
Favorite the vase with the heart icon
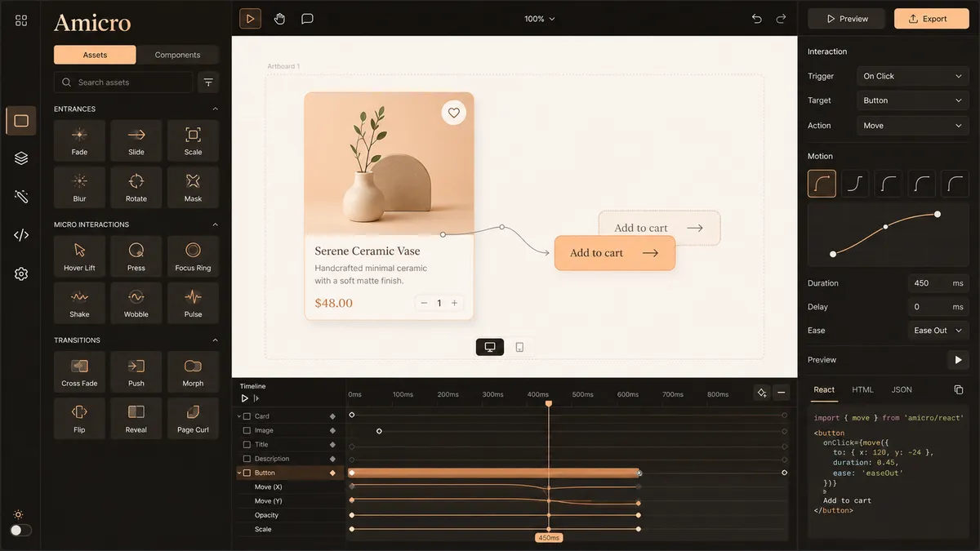[x=454, y=113]
